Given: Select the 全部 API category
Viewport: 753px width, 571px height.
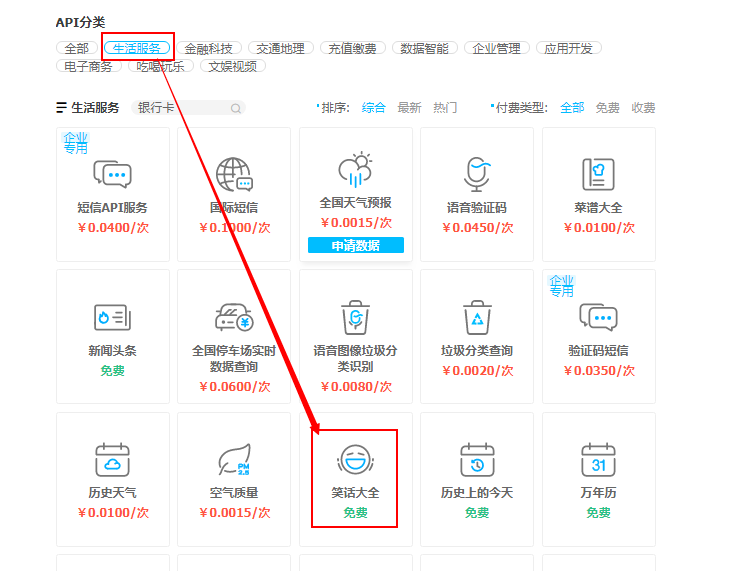Looking at the screenshot, I should coord(77,49).
